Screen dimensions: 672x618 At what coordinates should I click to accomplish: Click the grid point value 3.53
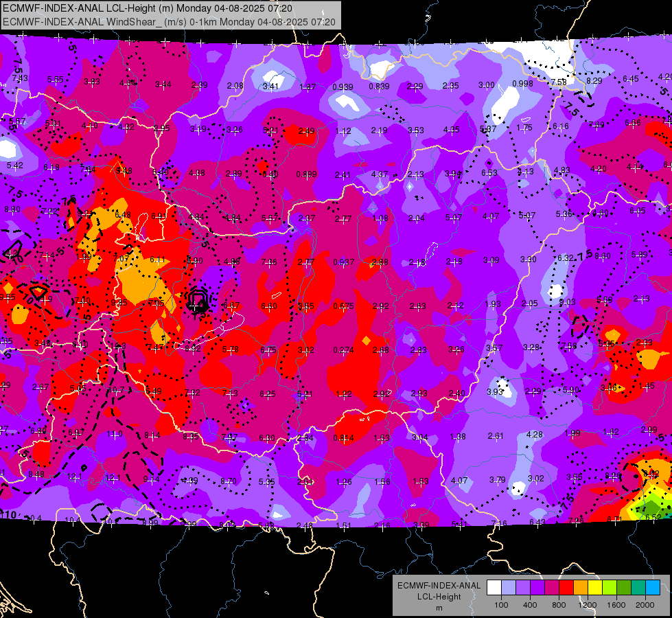416,130
